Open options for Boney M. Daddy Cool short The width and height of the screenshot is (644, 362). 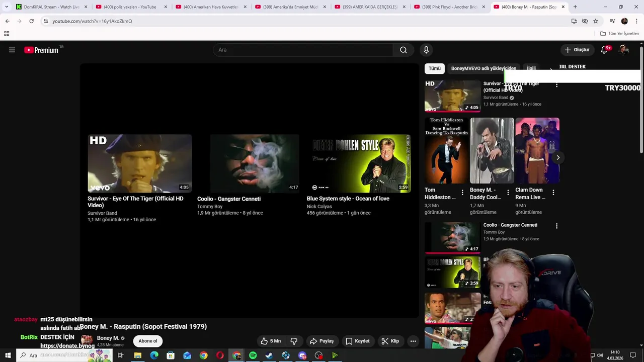coord(508,193)
